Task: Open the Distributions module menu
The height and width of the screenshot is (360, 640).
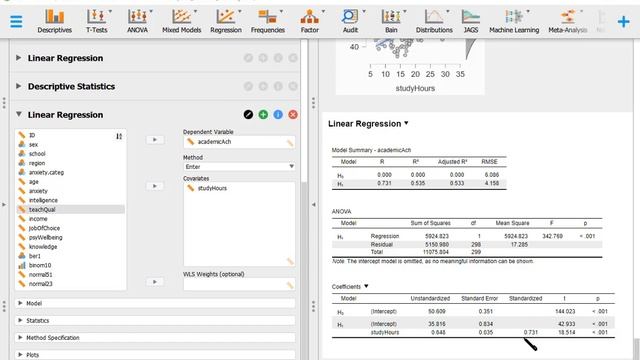Action: (434, 21)
